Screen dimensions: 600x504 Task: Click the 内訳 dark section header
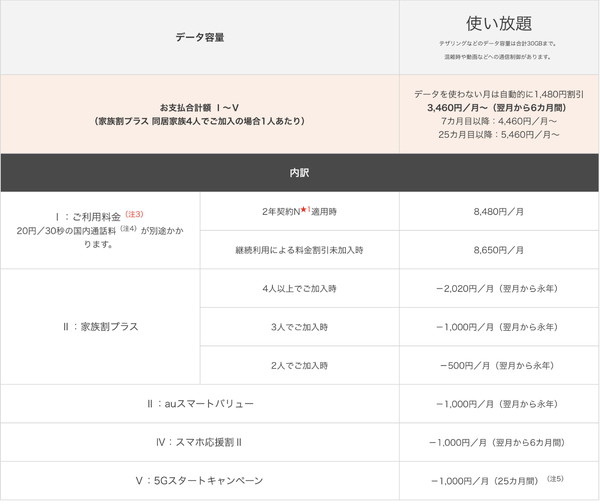299,172
